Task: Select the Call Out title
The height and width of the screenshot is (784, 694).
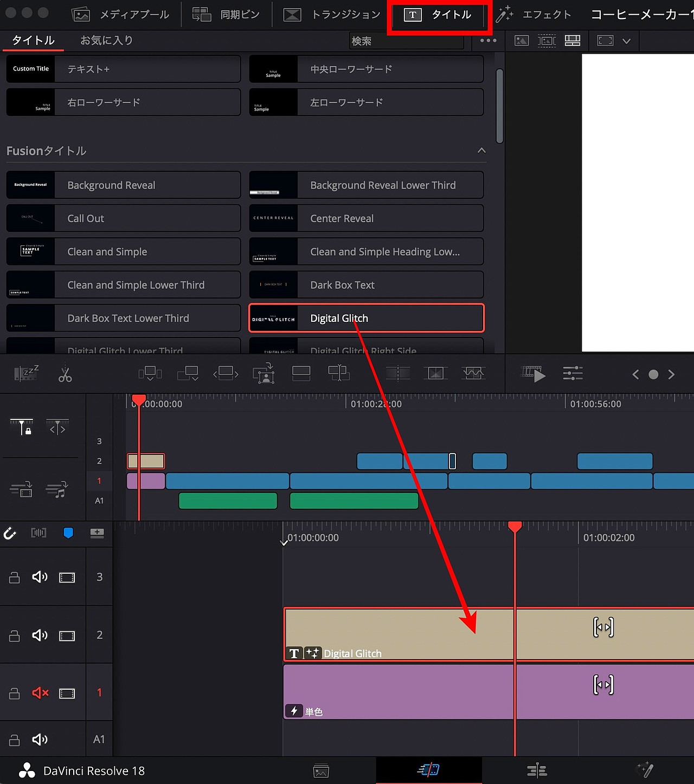Action: pos(123,218)
